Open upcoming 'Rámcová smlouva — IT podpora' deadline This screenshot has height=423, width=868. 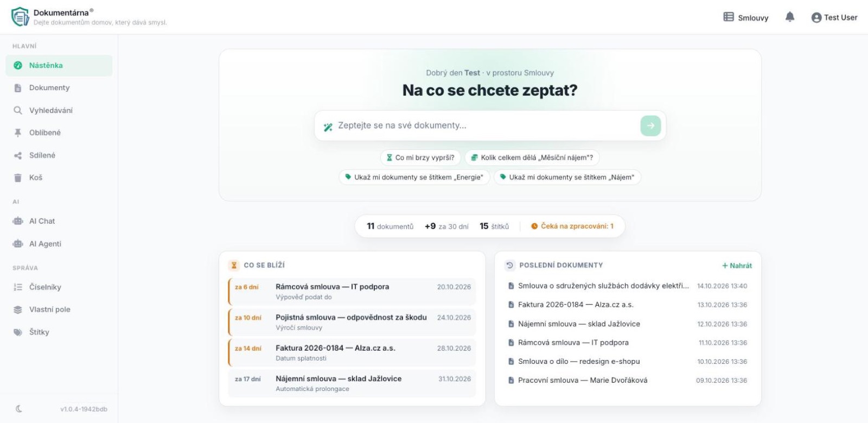coord(352,292)
